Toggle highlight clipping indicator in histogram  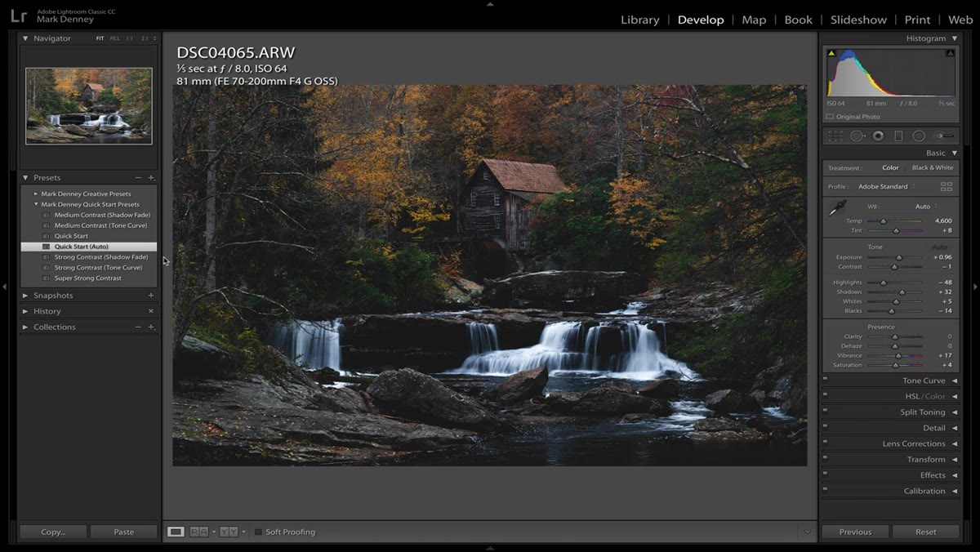point(950,53)
